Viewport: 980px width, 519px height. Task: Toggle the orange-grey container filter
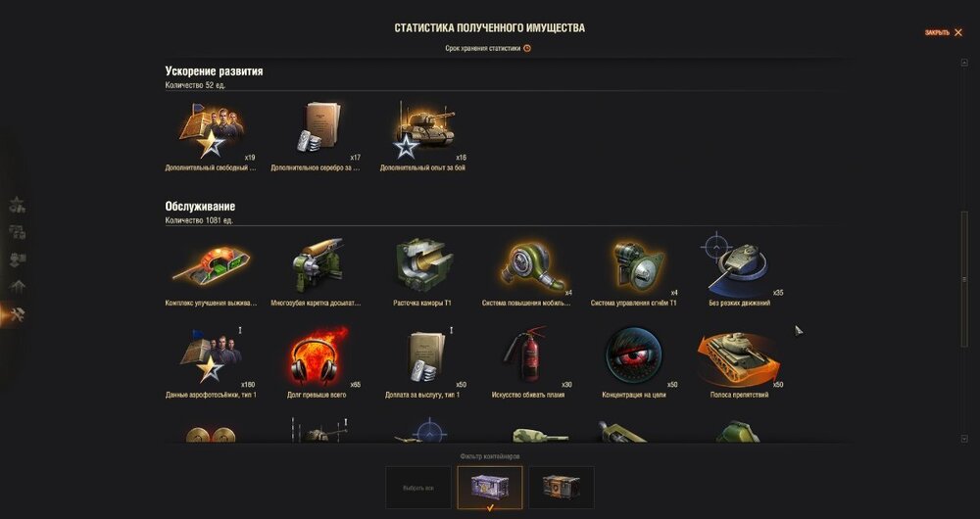click(562, 488)
